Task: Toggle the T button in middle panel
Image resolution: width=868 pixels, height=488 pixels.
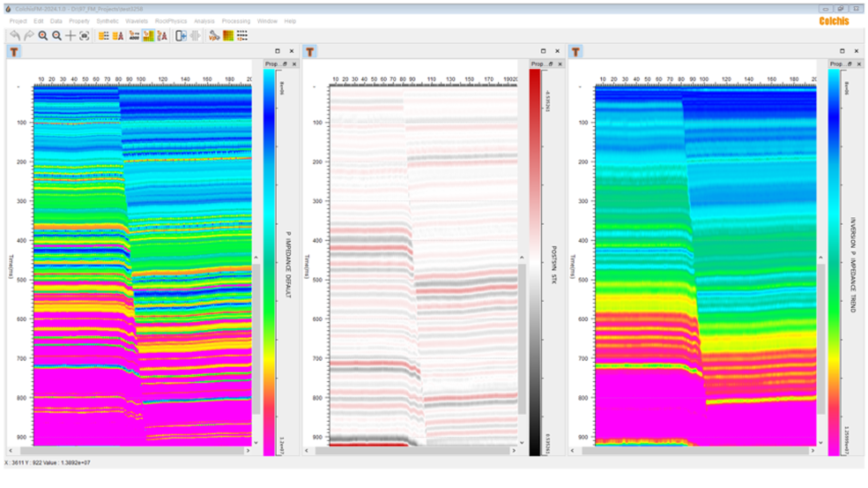Action: pos(310,52)
